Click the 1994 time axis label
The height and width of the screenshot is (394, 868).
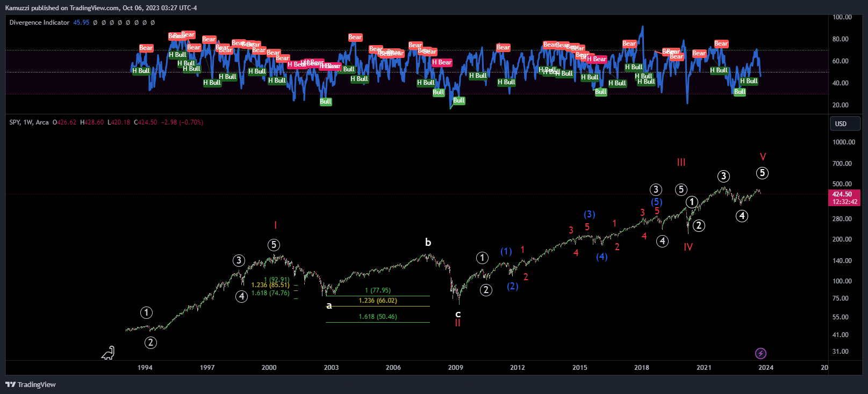point(145,368)
